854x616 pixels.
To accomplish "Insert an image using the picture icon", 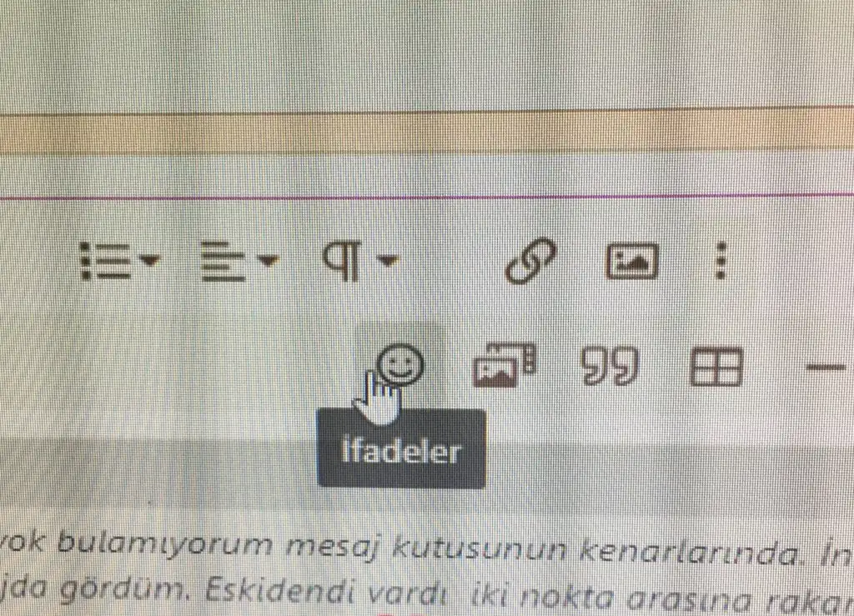I will (x=632, y=261).
